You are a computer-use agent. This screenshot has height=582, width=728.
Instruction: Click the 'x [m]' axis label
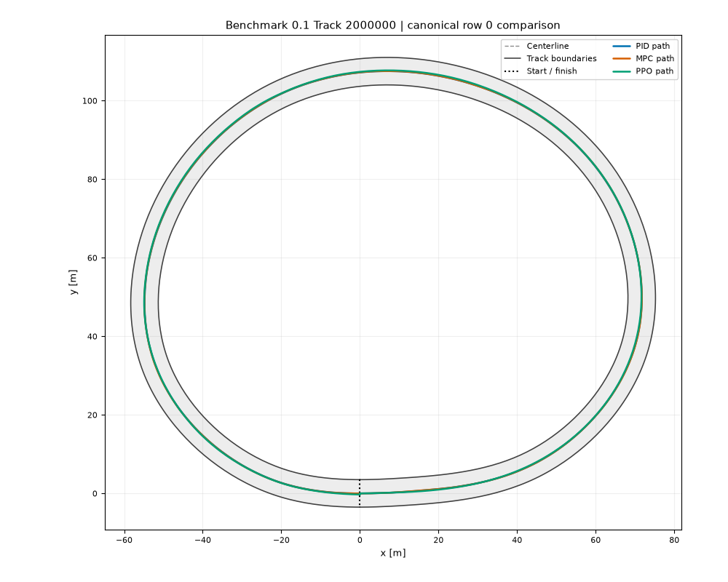pyautogui.click(x=393, y=553)
